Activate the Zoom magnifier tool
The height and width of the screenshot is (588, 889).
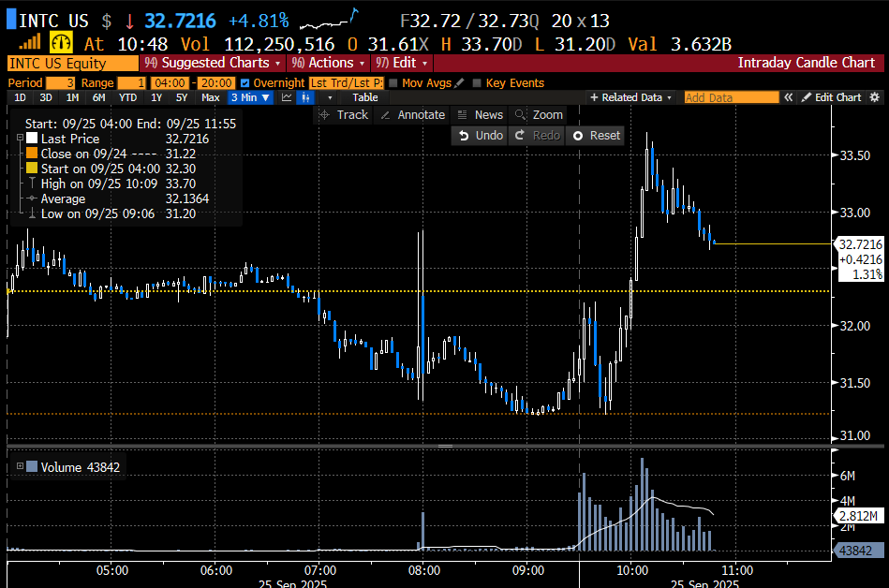(539, 115)
